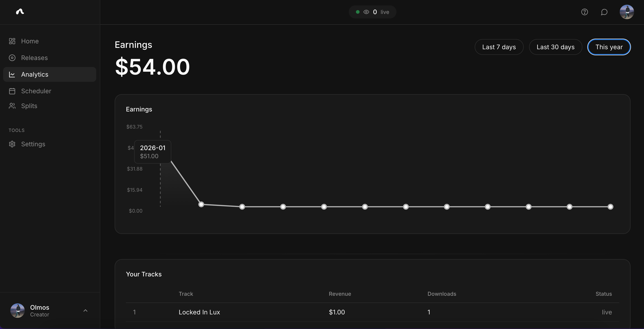Click the Home grid icon in sidebar
Image resolution: width=644 pixels, height=329 pixels.
12,41
